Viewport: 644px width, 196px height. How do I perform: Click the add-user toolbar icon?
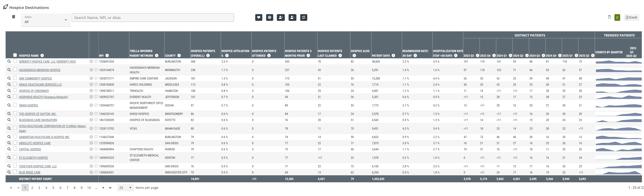pos(281,18)
